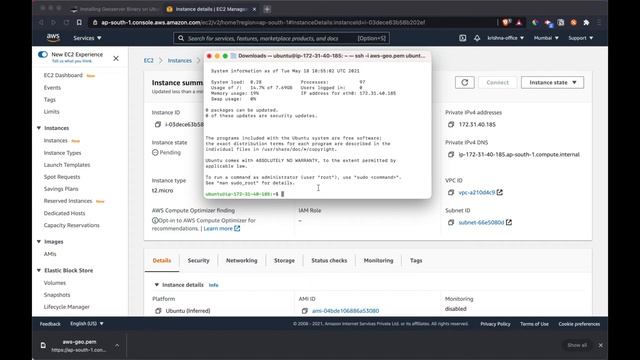The height and width of the screenshot is (360, 640).
Task: Open VPC external link icon
Action: pyautogui.click(x=500, y=192)
